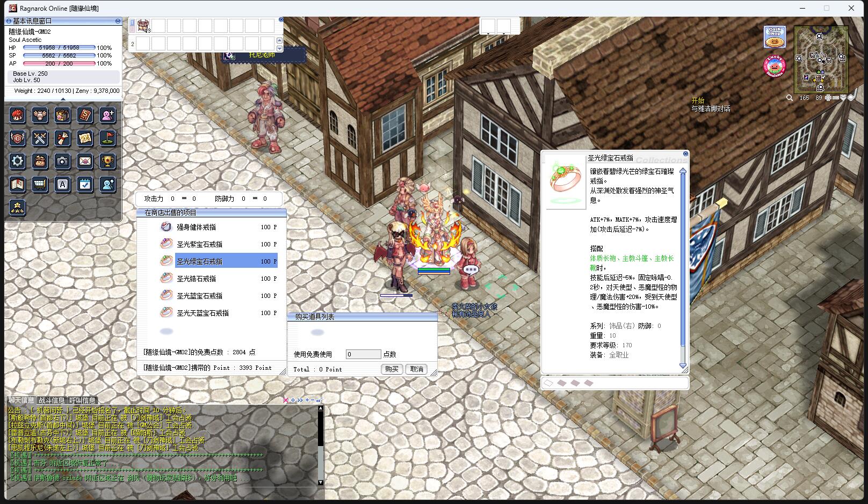Open the settings gear menu icon
Image resolution: width=868 pixels, height=504 pixels.
tap(17, 161)
